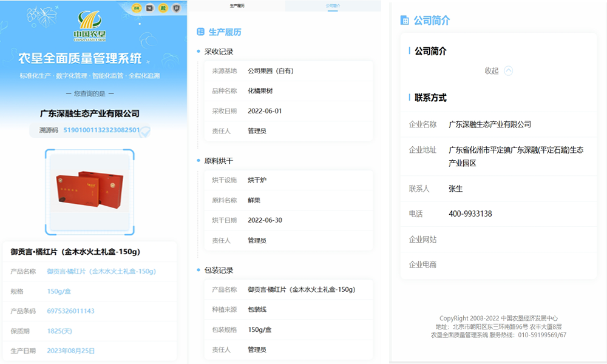Click the 企业网站 row label
Screen dimensions: 607x364
(422, 240)
